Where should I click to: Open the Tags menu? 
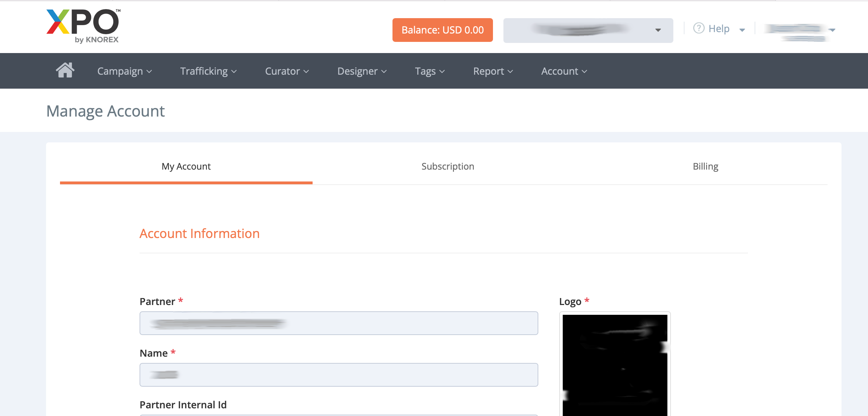[429, 71]
